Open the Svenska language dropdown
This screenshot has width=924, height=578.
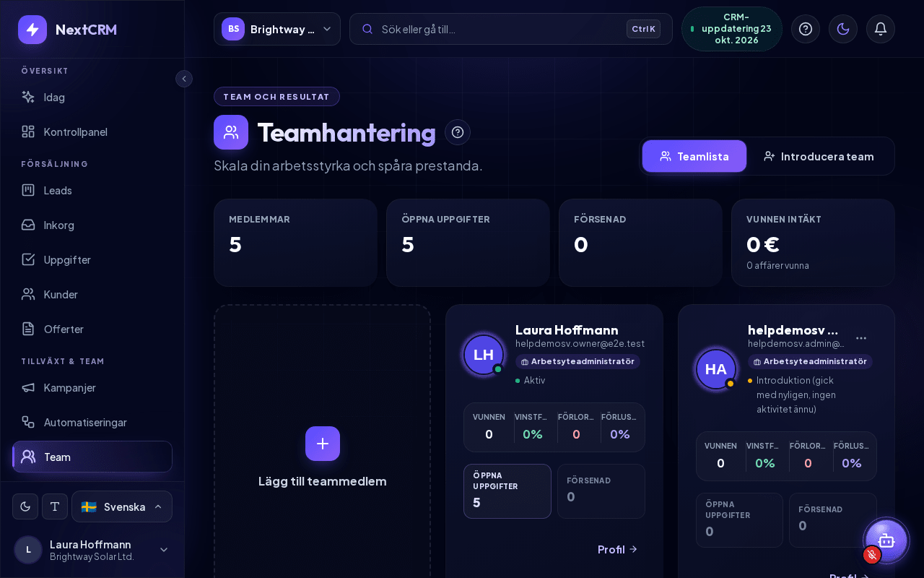122,506
